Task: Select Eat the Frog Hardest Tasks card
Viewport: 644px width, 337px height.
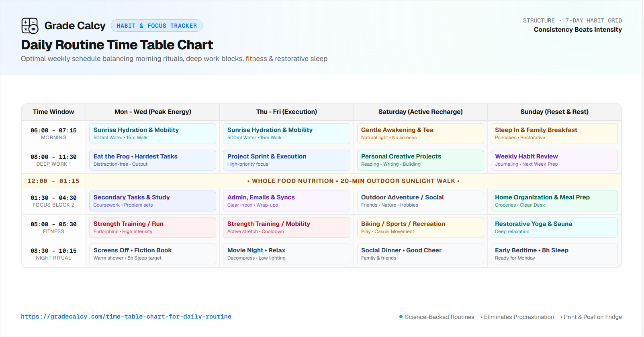Action: coord(153,160)
